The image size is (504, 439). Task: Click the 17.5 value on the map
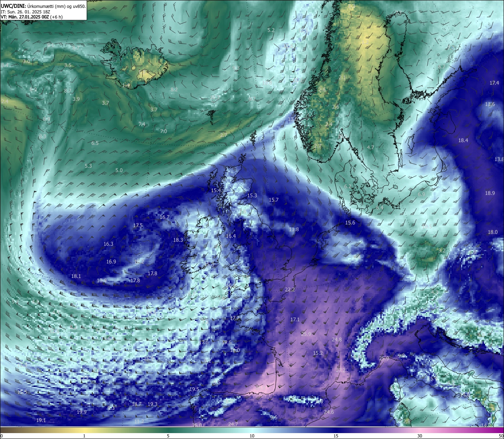138,225
